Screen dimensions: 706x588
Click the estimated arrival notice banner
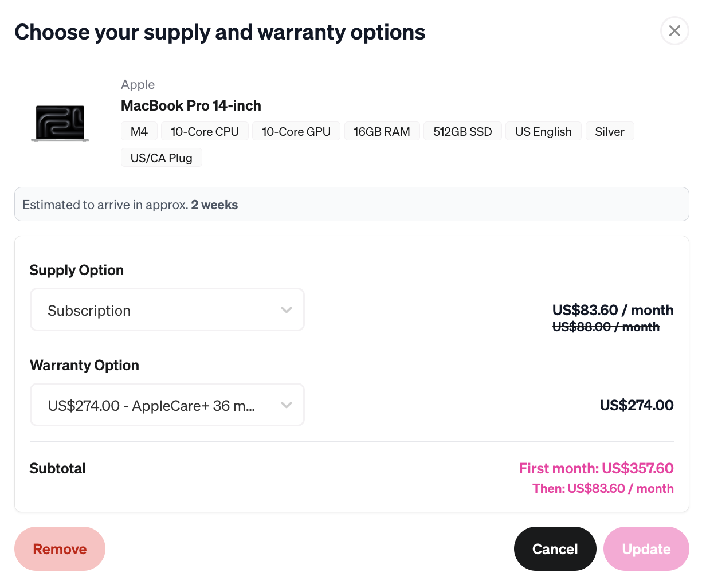[x=352, y=204]
